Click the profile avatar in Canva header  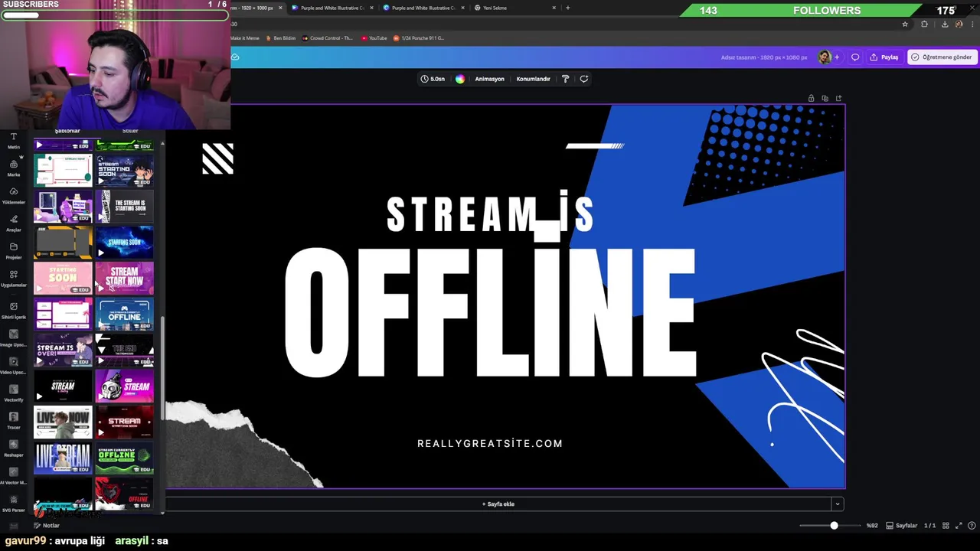tap(825, 57)
